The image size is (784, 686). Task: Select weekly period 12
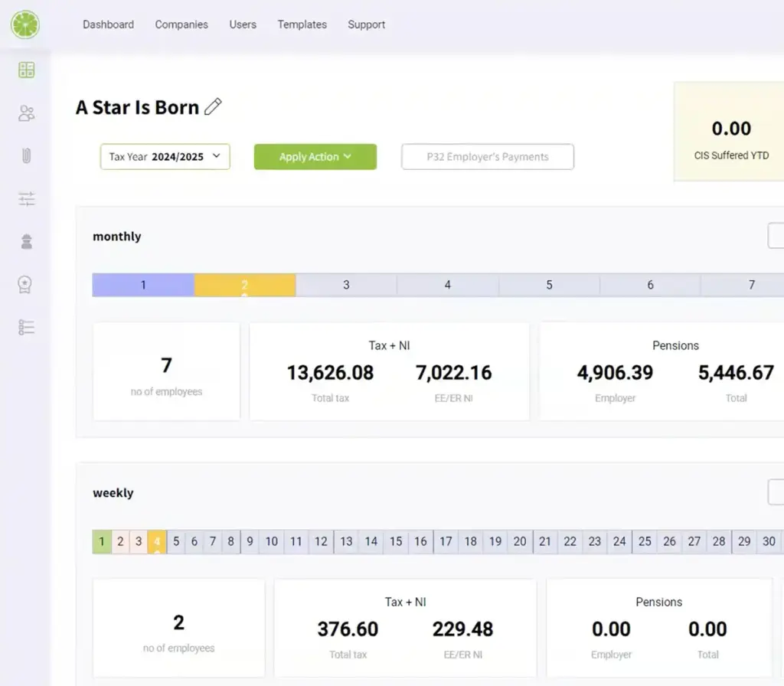click(321, 541)
